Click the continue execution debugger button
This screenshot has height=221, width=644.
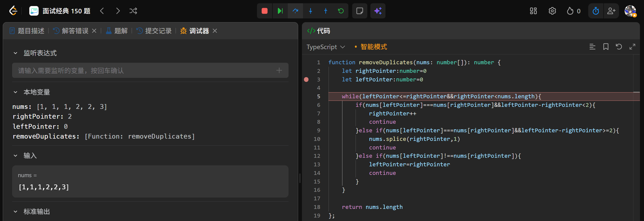pos(280,11)
